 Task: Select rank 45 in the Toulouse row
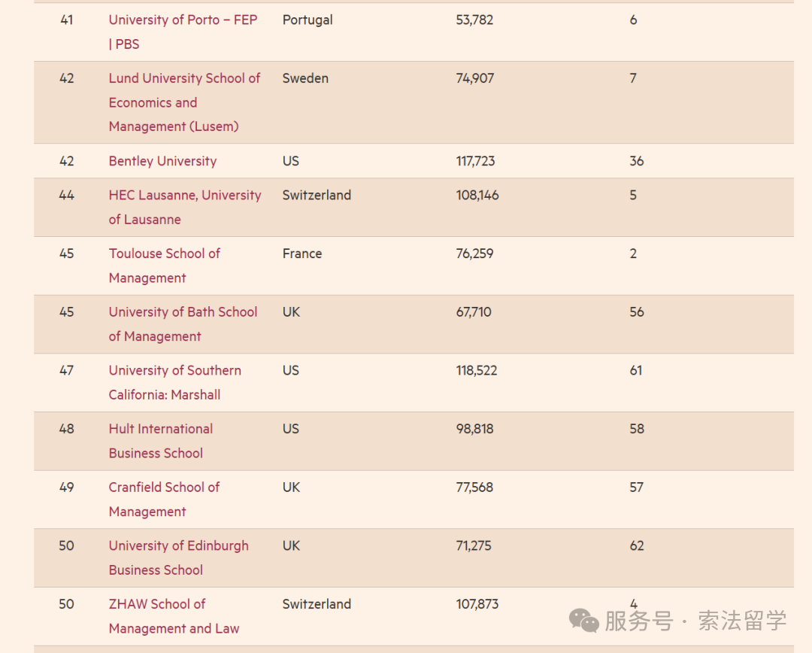66,254
